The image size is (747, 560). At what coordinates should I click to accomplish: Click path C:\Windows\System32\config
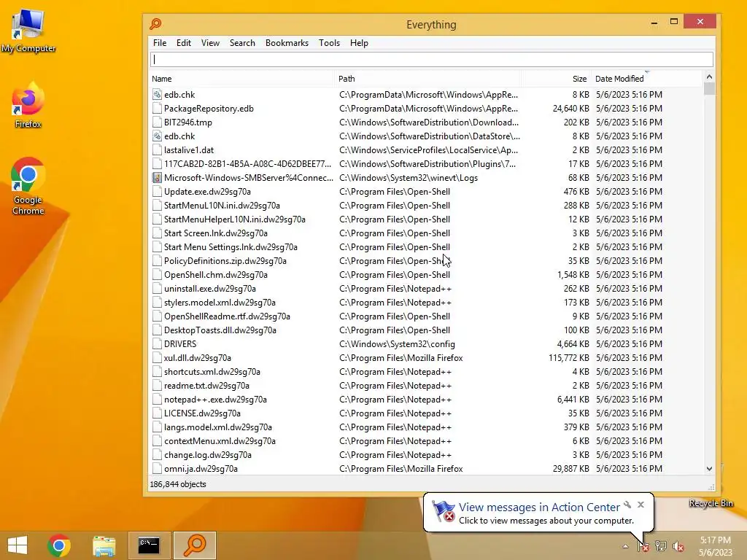[x=398, y=344]
